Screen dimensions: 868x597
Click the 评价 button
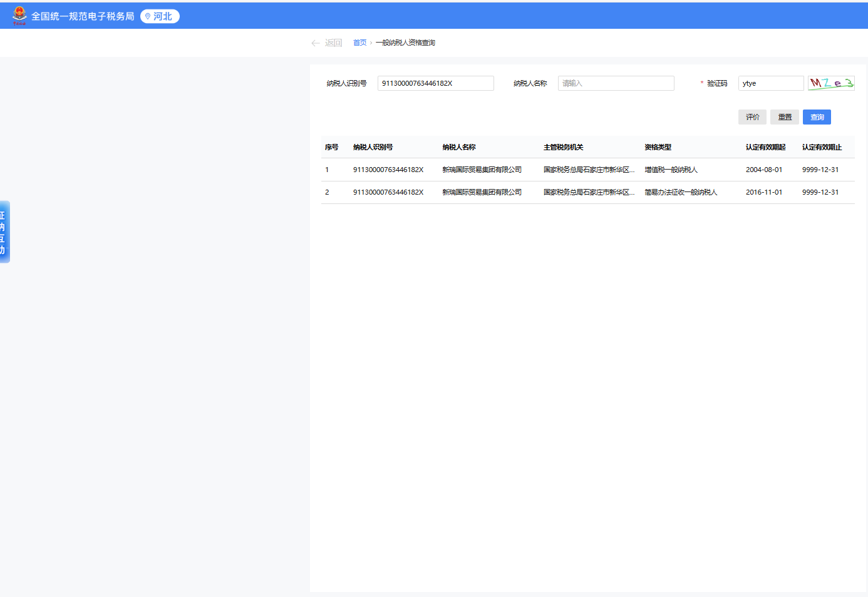[x=752, y=117]
